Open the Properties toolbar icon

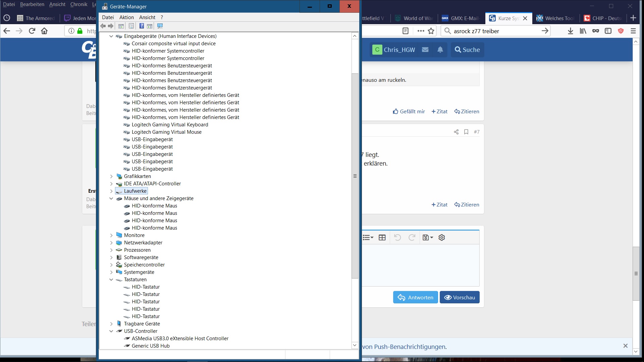tap(131, 26)
